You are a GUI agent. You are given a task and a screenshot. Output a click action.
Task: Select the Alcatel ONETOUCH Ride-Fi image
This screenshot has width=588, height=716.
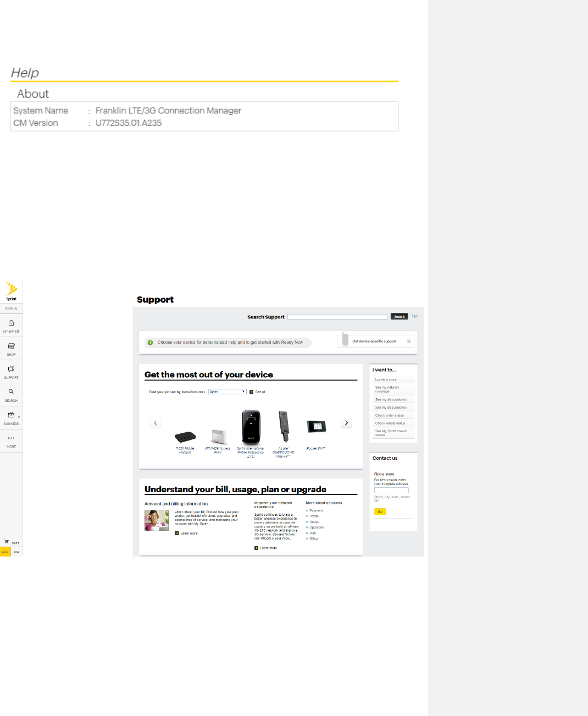pos(284,426)
